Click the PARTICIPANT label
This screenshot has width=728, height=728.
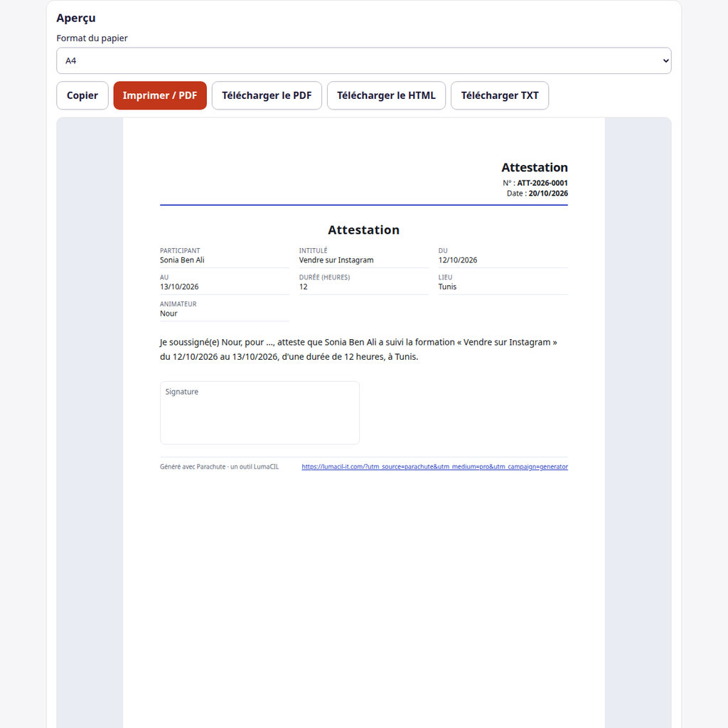pos(180,250)
